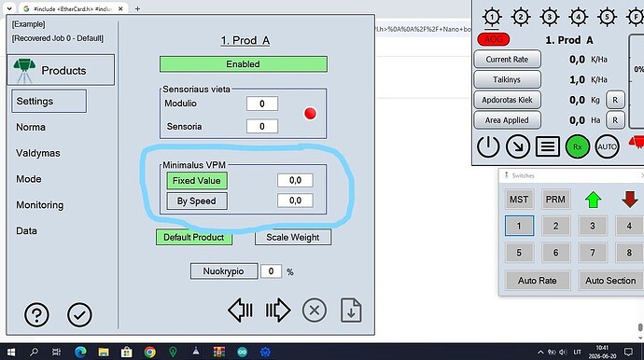Select product gear 2 in rate window
The image size is (644, 360).
coord(521,17)
